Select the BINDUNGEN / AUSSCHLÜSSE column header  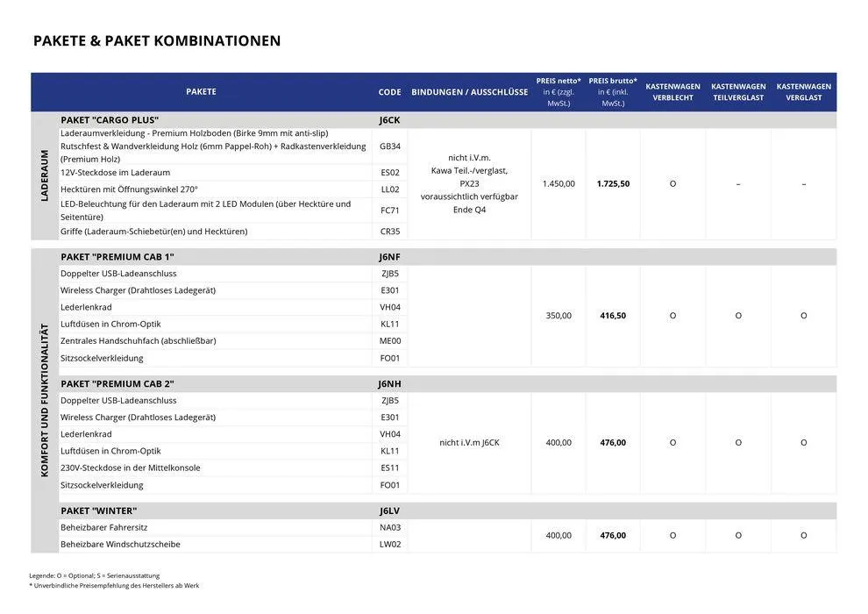tap(469, 92)
